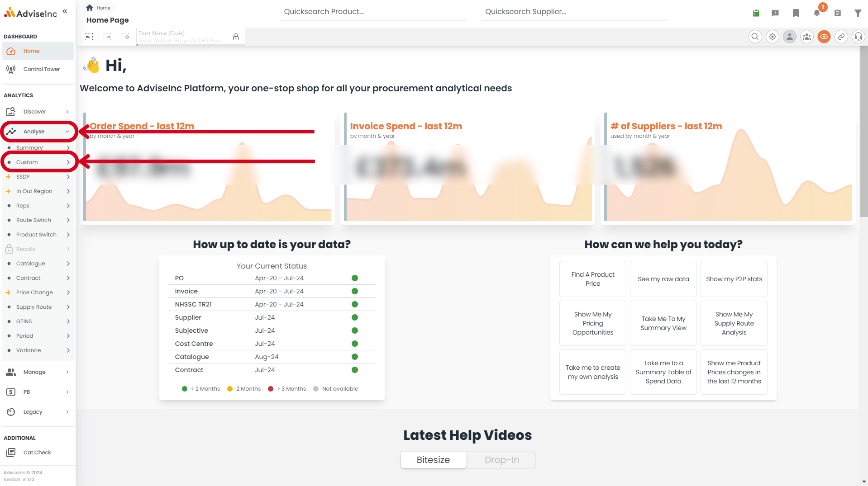The height and width of the screenshot is (486, 868).
Task: Select the single user profile icon
Action: click(x=790, y=37)
